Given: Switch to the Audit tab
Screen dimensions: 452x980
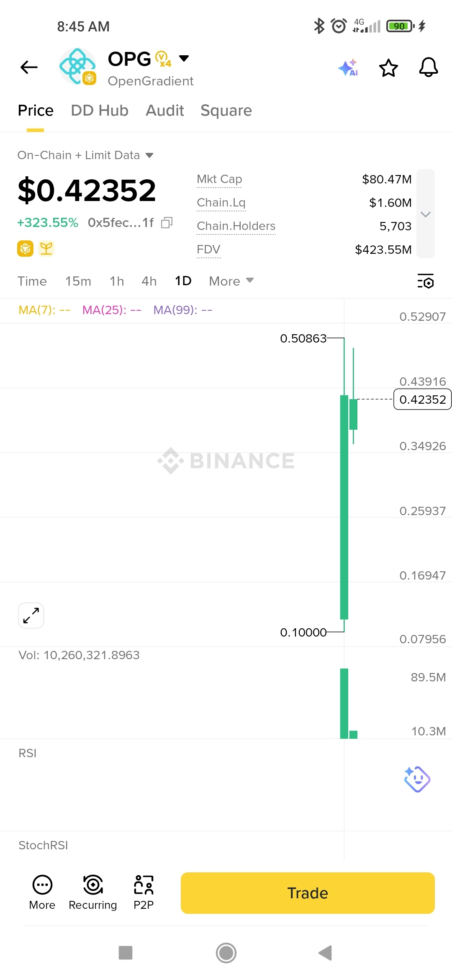Looking at the screenshot, I should [165, 111].
